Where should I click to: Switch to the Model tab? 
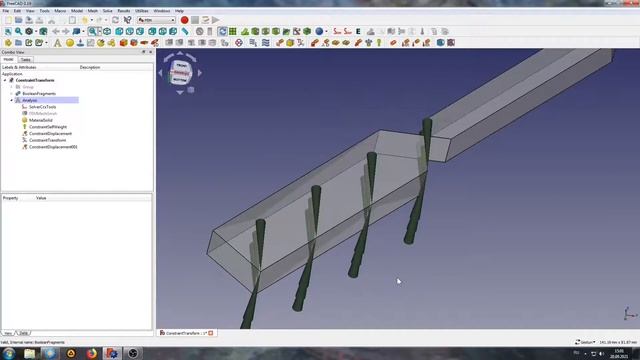coord(9,60)
